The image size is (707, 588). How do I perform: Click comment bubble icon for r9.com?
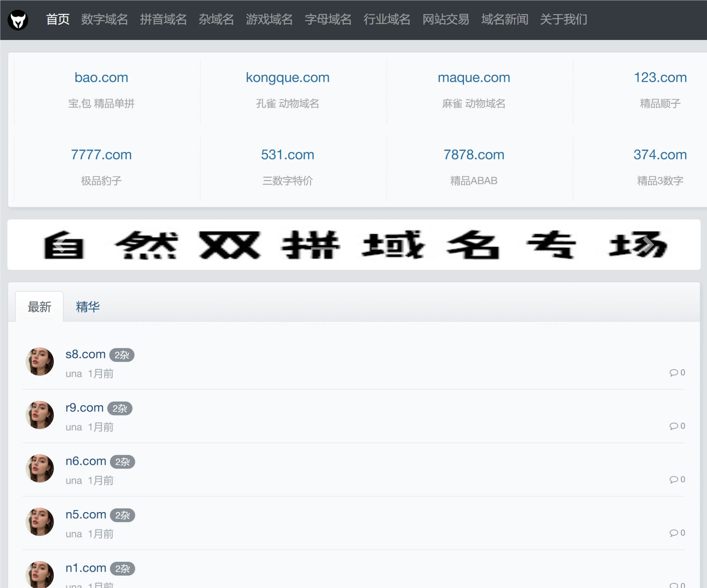click(x=674, y=426)
